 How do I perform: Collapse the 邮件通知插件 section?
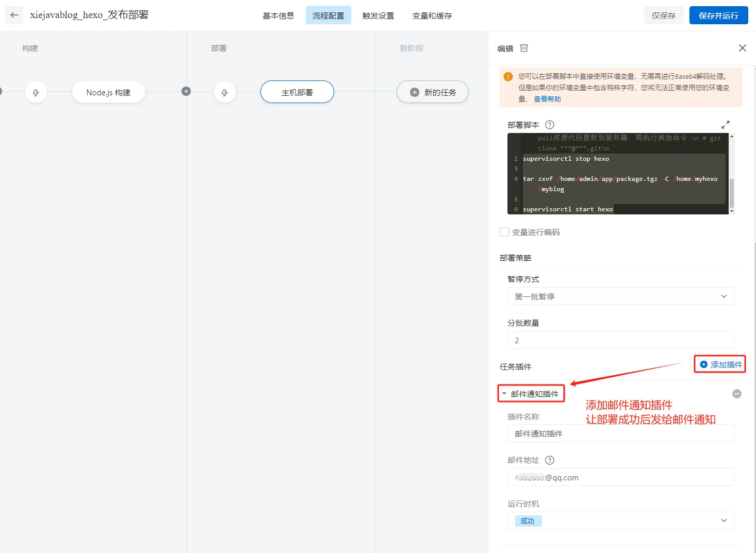pyautogui.click(x=505, y=393)
